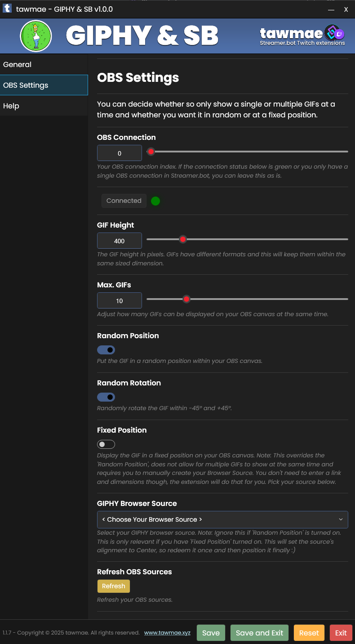Click the copyright version text in footer
The height and width of the screenshot is (644, 355).
click(x=71, y=633)
